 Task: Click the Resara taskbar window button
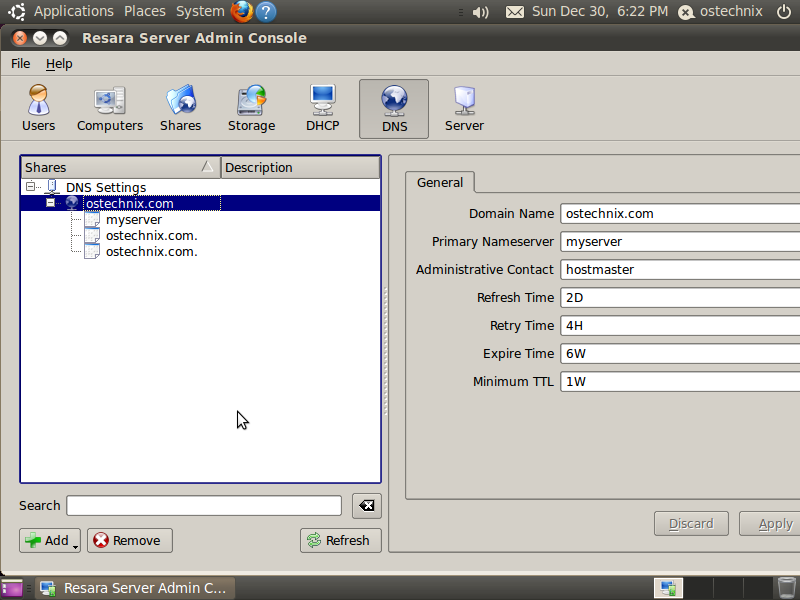135,588
